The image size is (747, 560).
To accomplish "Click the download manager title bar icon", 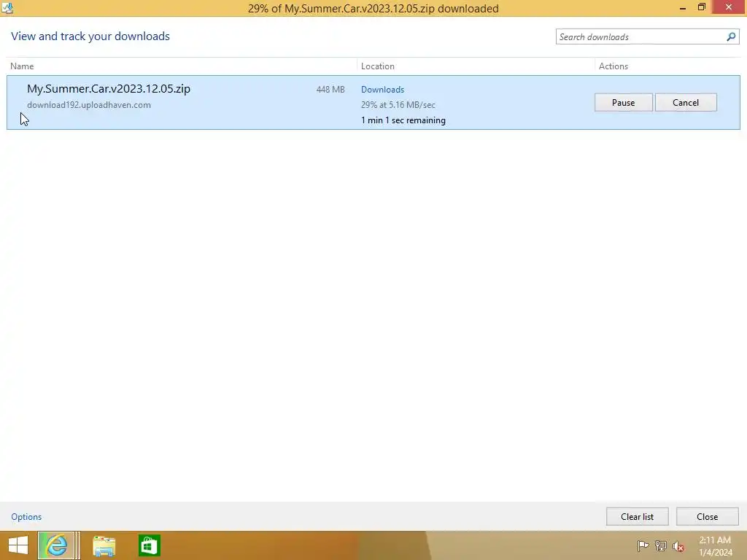I will [7, 7].
